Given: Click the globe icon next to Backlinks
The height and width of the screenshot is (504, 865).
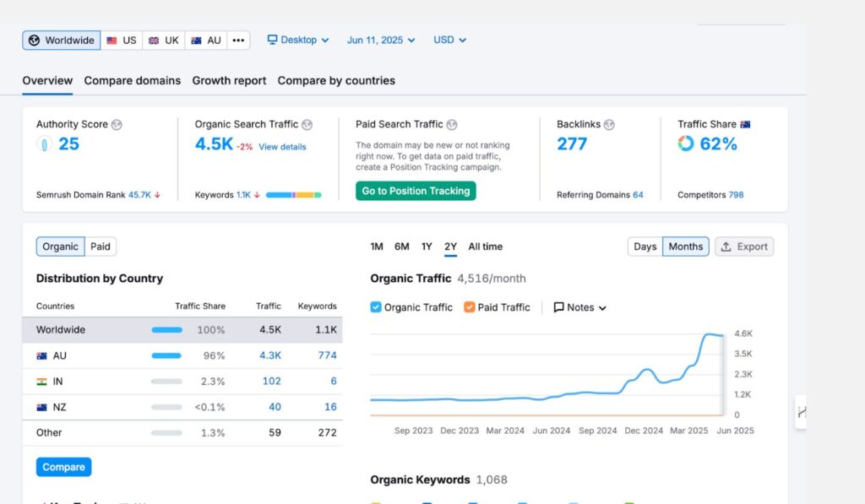Looking at the screenshot, I should pos(609,125).
